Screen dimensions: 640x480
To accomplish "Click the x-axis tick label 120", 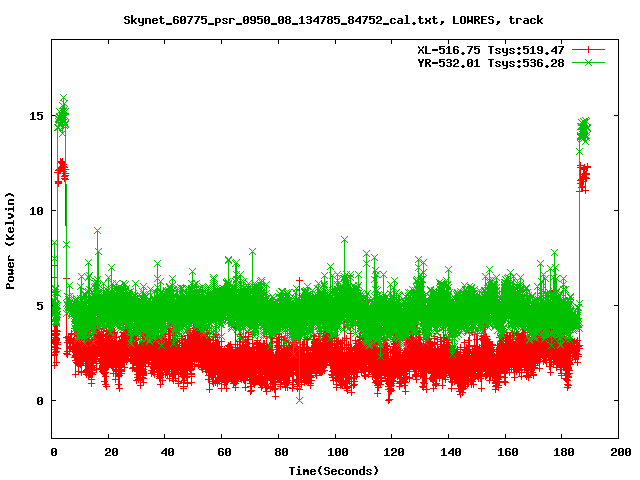I will [394, 452].
